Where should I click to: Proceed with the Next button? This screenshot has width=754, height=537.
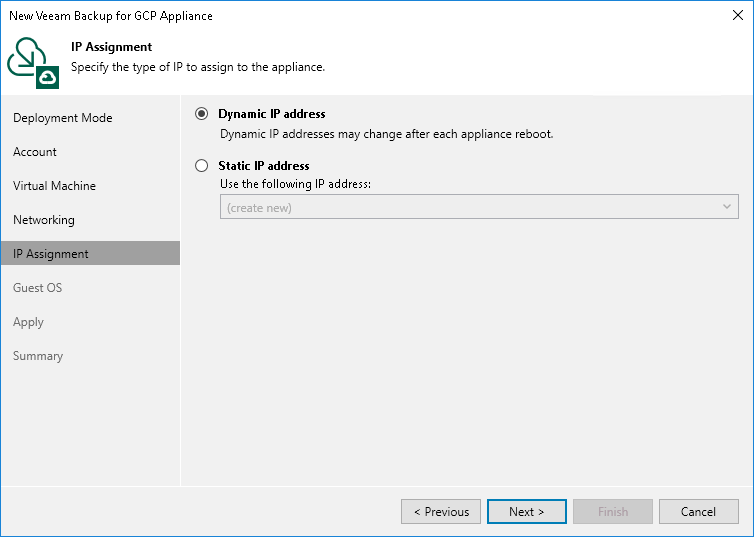(527, 512)
